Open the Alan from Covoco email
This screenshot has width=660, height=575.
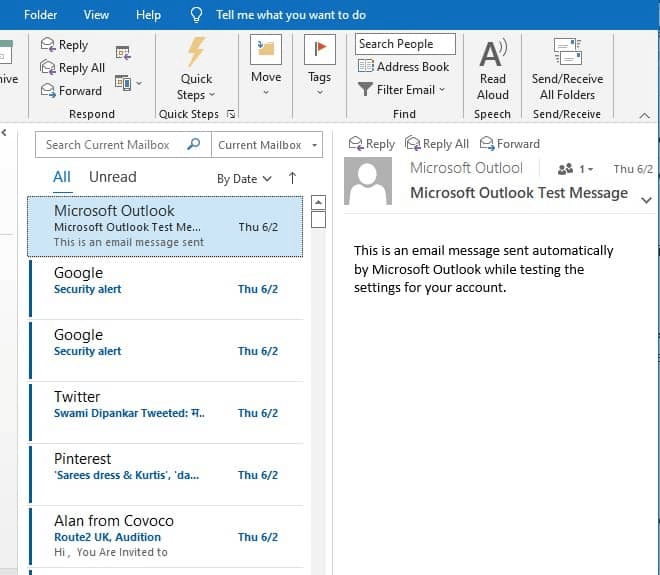[x=166, y=537]
